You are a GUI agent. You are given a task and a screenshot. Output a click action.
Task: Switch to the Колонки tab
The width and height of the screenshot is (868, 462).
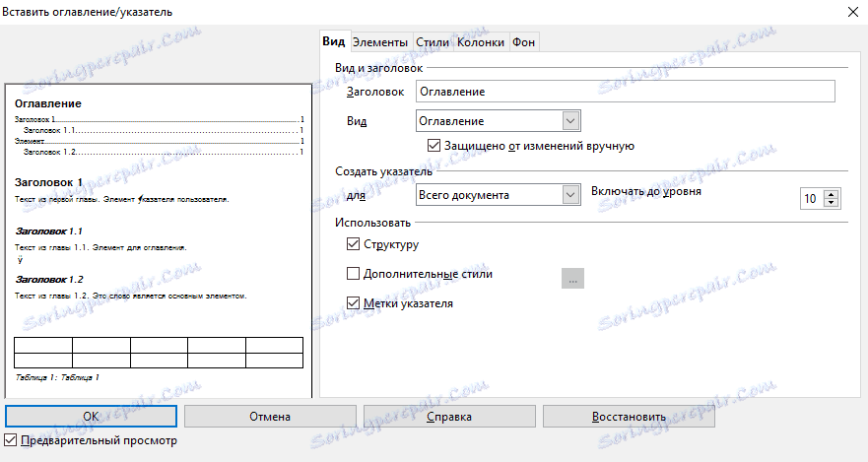(x=481, y=42)
